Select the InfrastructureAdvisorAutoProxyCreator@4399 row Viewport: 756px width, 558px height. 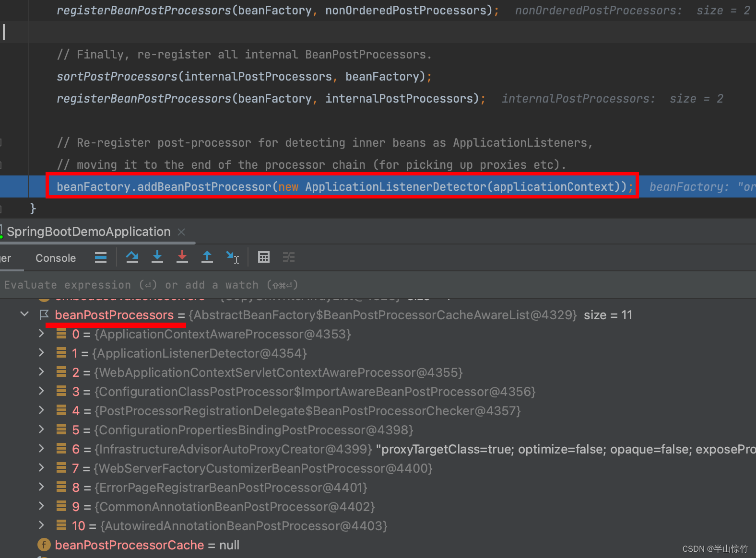click(x=378, y=449)
